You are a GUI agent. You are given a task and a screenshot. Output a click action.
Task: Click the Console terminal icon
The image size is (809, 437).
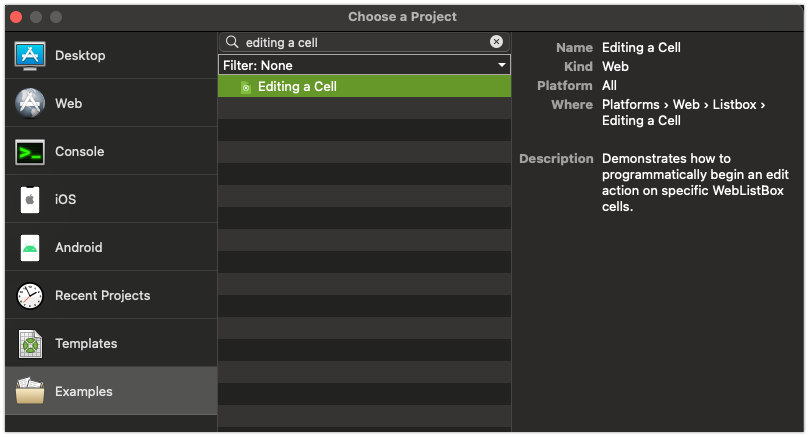(x=30, y=152)
